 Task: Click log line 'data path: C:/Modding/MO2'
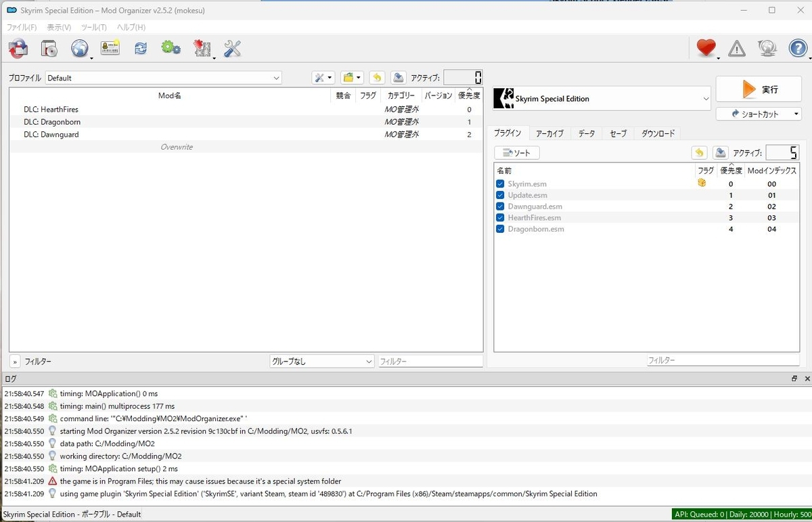click(x=107, y=443)
